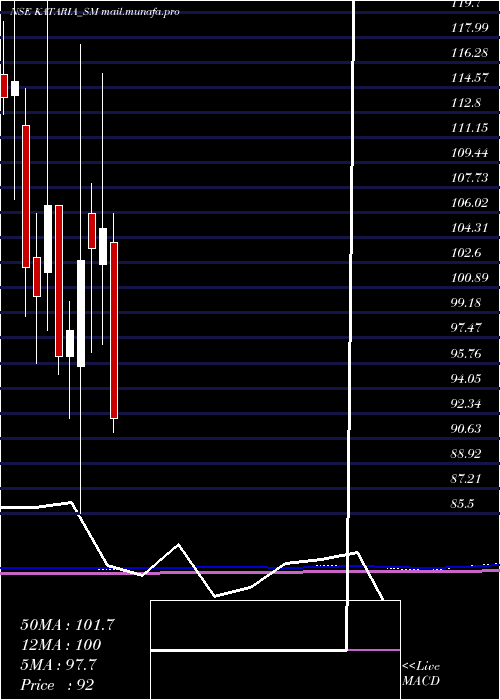This screenshot has width=500, height=700.
Task: Select the first red candle near 114.57
Action: 4,86
